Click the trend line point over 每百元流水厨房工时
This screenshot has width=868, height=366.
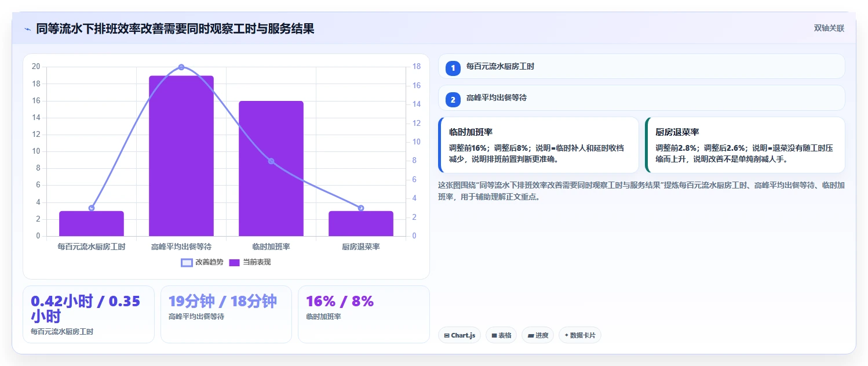click(x=92, y=208)
